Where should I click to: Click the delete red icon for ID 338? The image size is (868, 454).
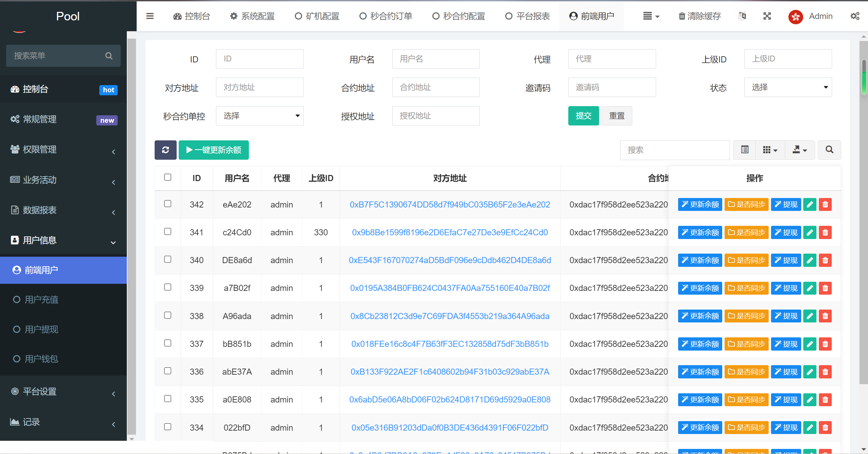click(x=825, y=316)
